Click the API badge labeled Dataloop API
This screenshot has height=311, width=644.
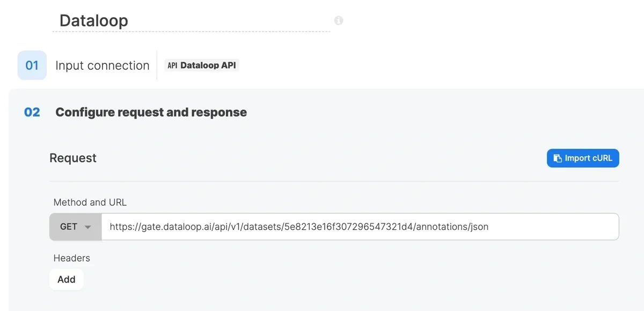point(201,65)
